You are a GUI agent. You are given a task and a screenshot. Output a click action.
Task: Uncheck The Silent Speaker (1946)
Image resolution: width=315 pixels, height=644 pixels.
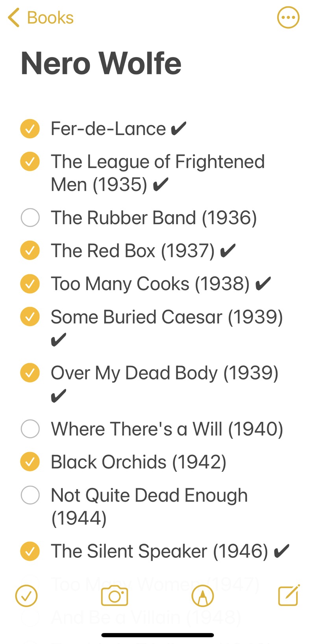30,551
